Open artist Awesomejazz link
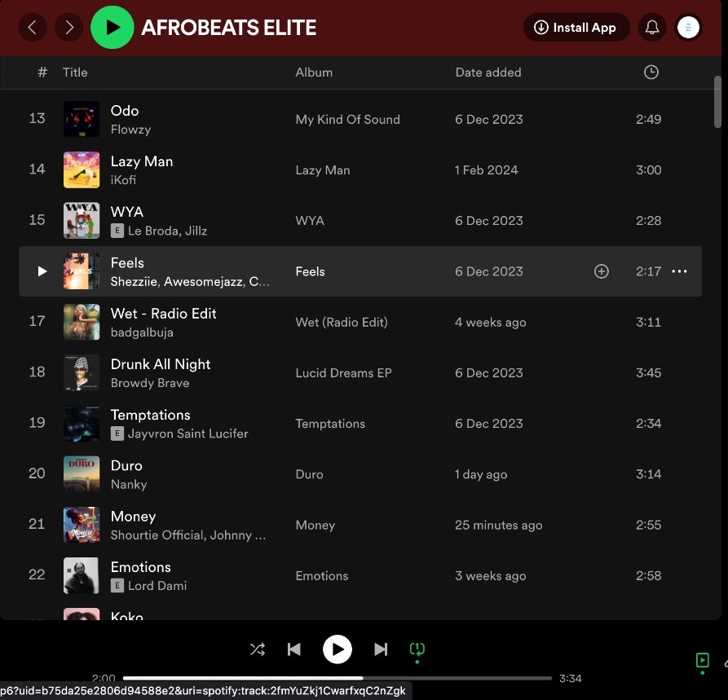This screenshot has width=728, height=700. click(x=203, y=282)
